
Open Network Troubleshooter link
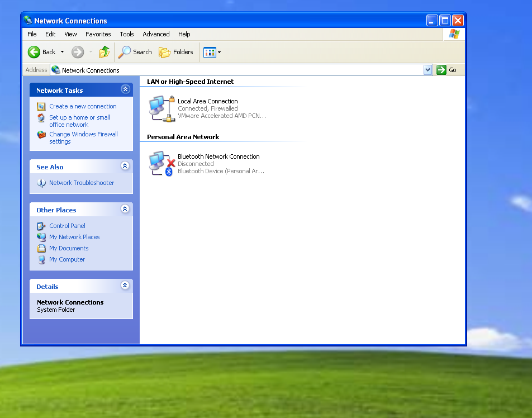[x=82, y=183]
